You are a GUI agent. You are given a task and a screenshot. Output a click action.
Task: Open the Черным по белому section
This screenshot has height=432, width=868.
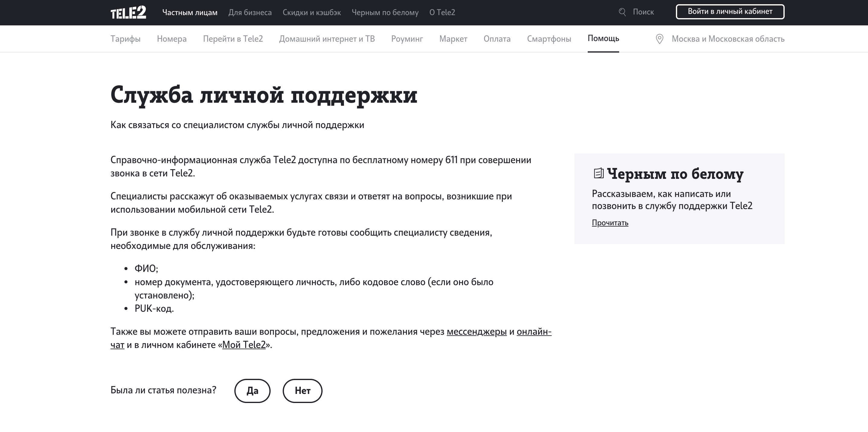coord(385,12)
